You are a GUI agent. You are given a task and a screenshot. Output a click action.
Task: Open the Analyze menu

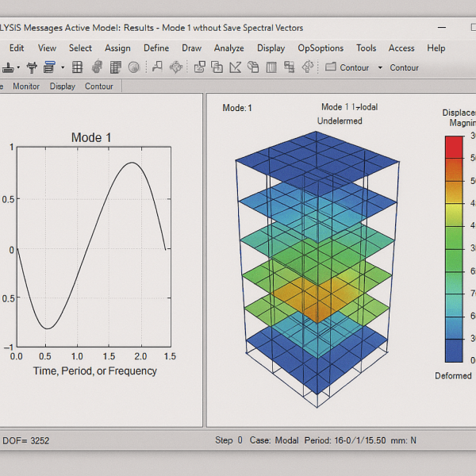(229, 48)
